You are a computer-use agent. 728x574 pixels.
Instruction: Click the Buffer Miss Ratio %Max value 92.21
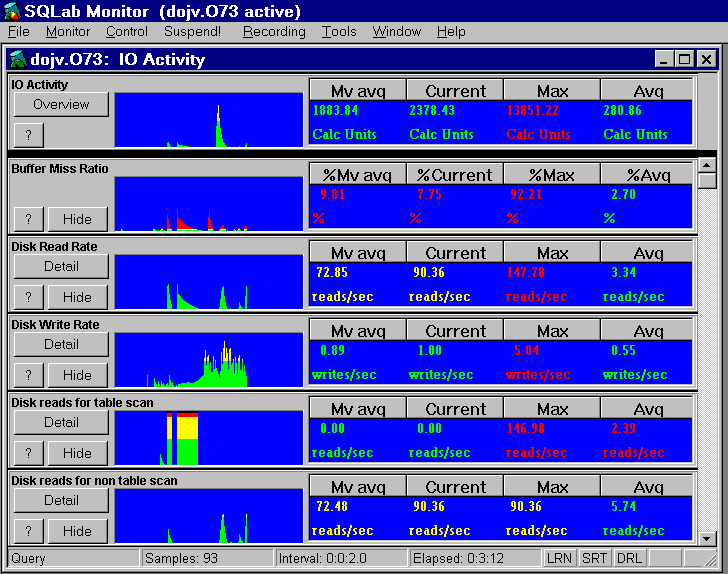tap(526, 194)
